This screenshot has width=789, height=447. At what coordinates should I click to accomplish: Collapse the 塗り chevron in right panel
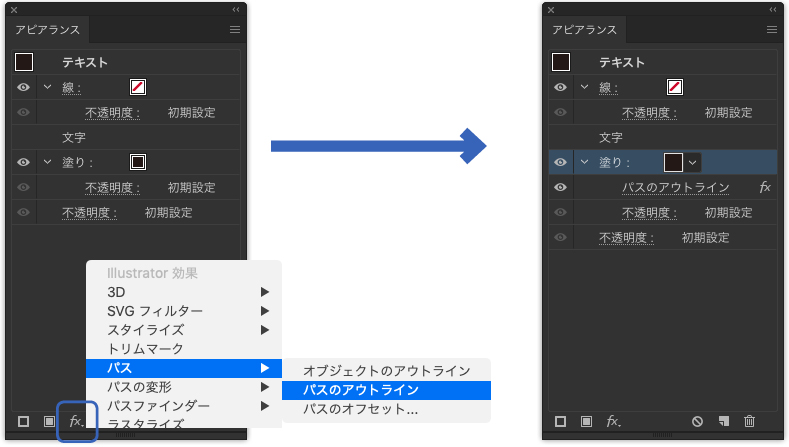tap(585, 162)
